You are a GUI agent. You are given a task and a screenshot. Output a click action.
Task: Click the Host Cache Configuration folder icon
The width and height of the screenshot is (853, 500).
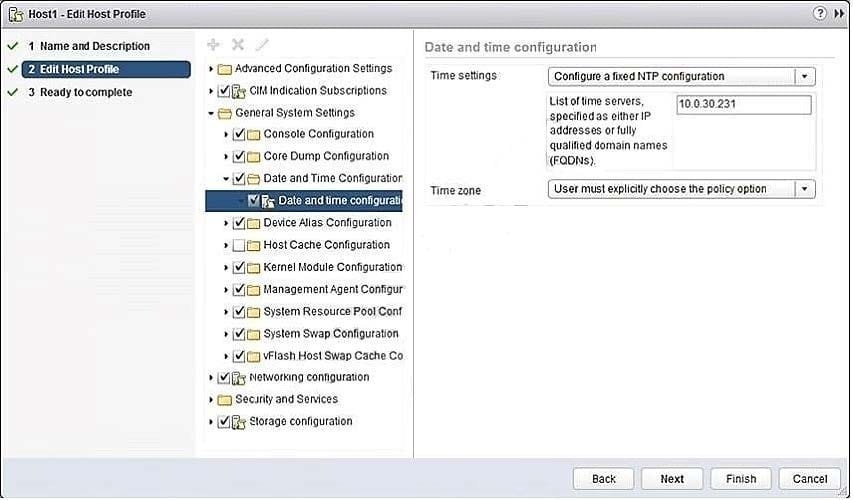coord(254,245)
